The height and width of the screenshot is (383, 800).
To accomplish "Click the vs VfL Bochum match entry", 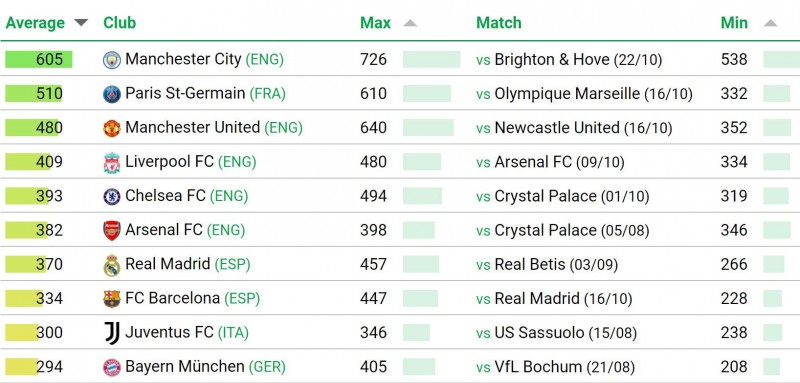I will coord(556,367).
